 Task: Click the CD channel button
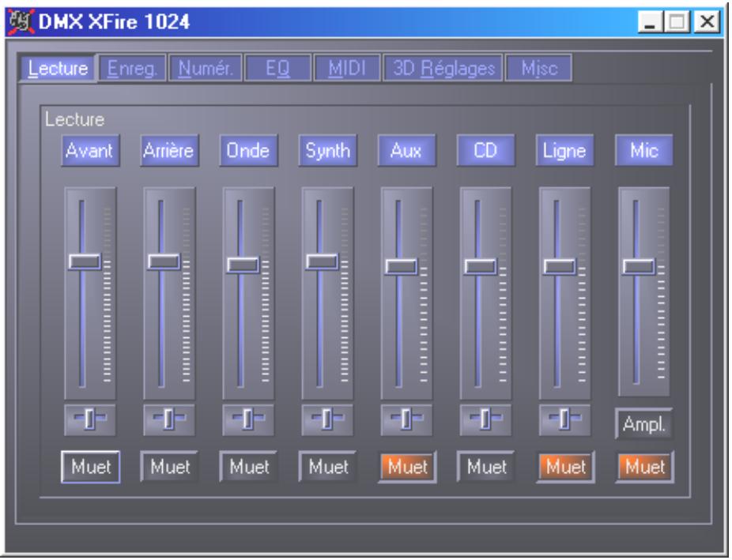coord(485,151)
